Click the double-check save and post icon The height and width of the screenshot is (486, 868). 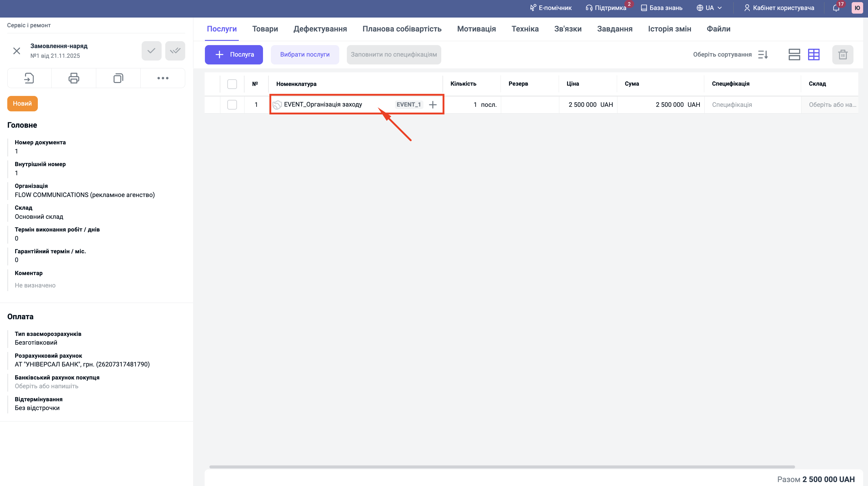pyautogui.click(x=175, y=51)
